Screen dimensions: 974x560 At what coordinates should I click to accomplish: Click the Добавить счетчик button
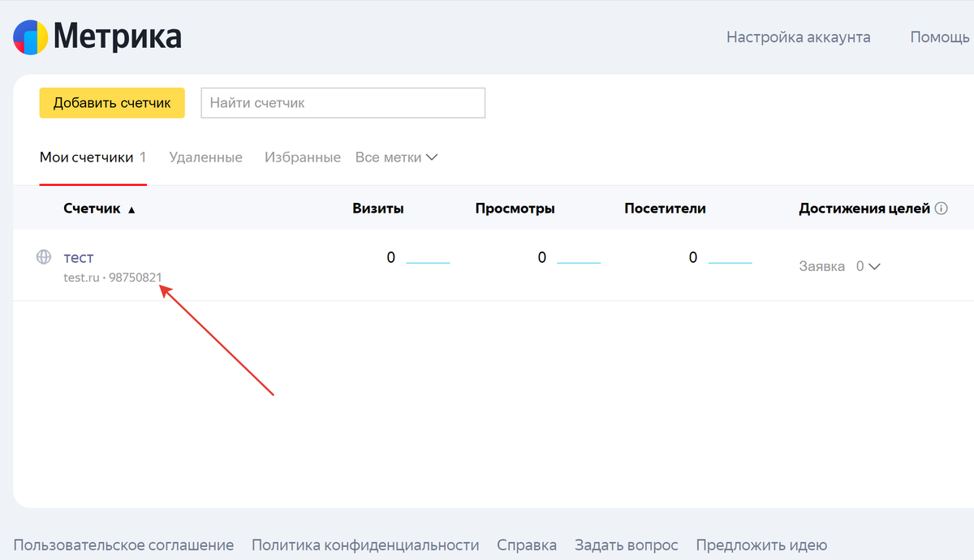pos(112,103)
